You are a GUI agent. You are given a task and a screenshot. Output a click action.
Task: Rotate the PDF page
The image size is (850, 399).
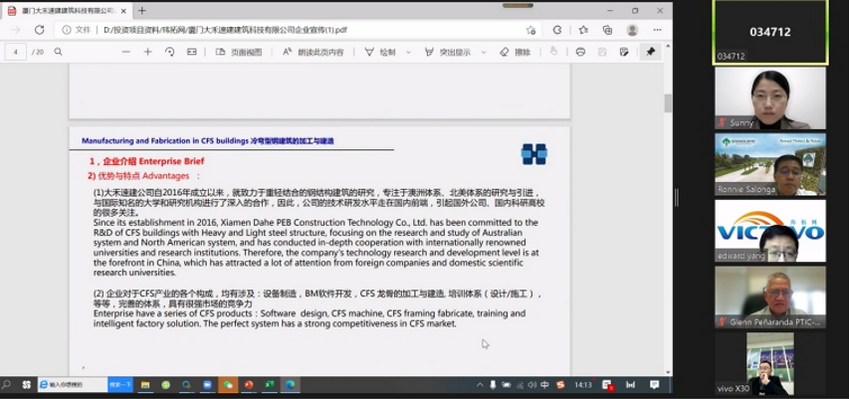(x=170, y=52)
